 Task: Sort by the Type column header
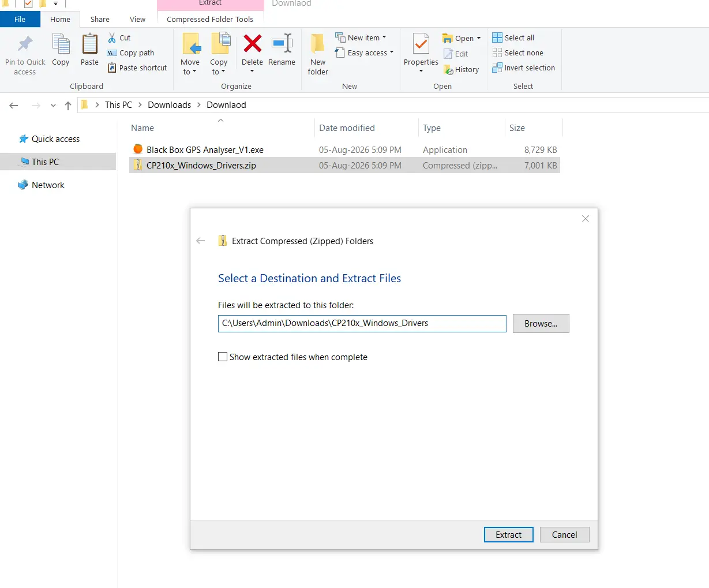click(461, 128)
